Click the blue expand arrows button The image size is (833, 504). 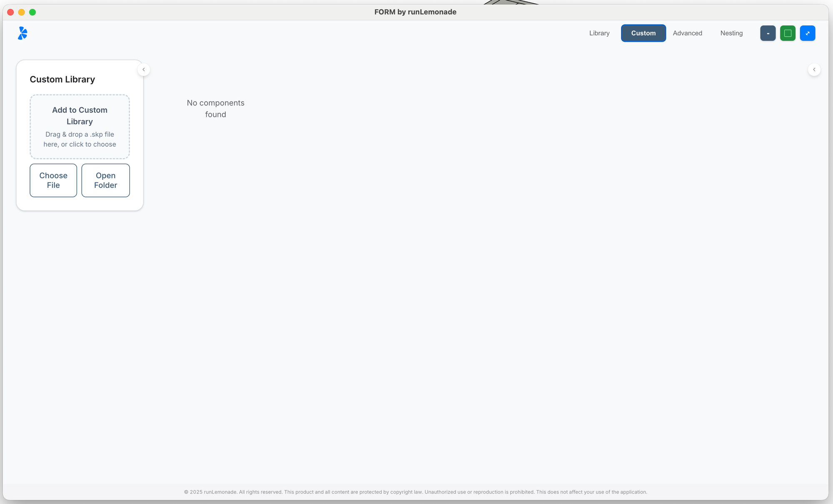click(x=807, y=33)
